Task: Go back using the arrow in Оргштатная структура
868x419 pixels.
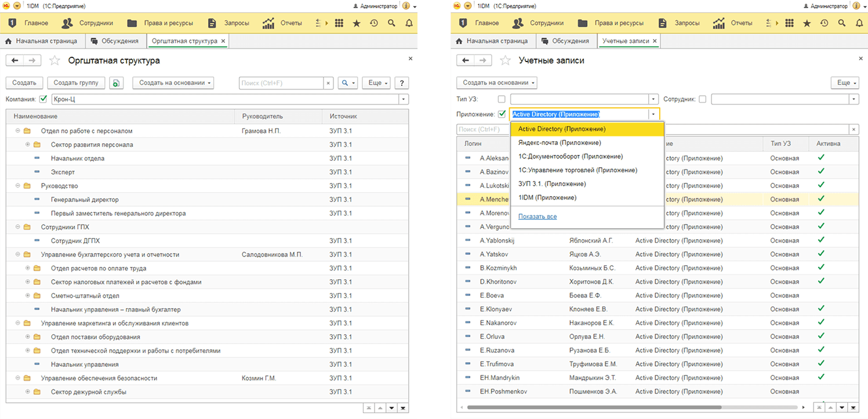Action: tap(14, 60)
